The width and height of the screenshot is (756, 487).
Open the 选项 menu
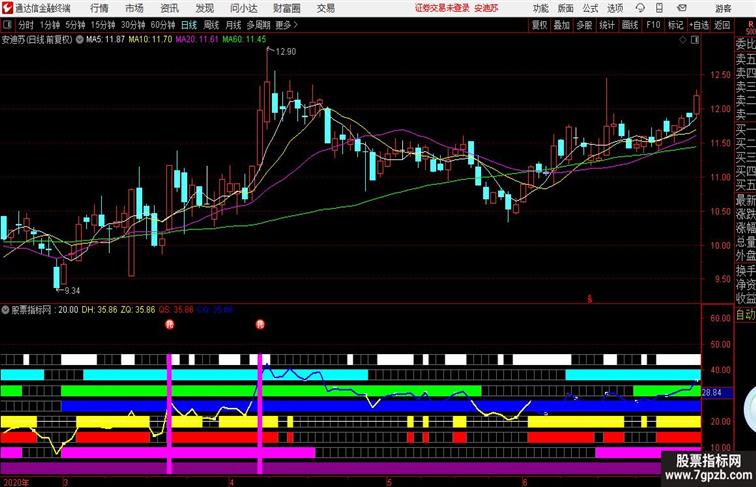615,8
